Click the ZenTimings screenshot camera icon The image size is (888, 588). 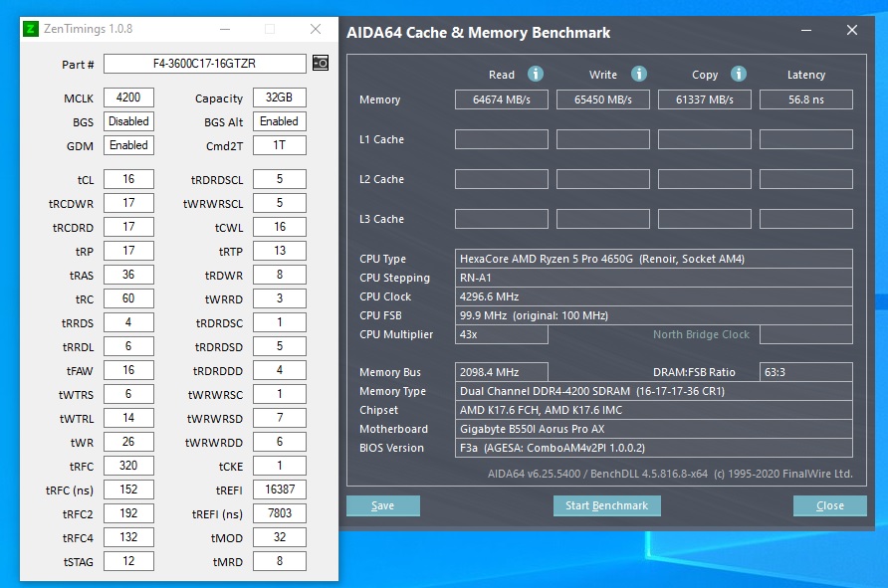point(321,63)
